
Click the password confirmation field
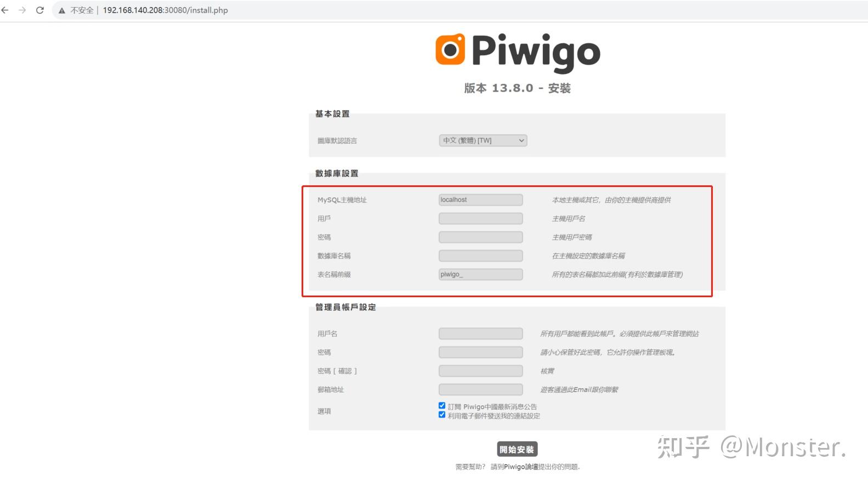(481, 371)
